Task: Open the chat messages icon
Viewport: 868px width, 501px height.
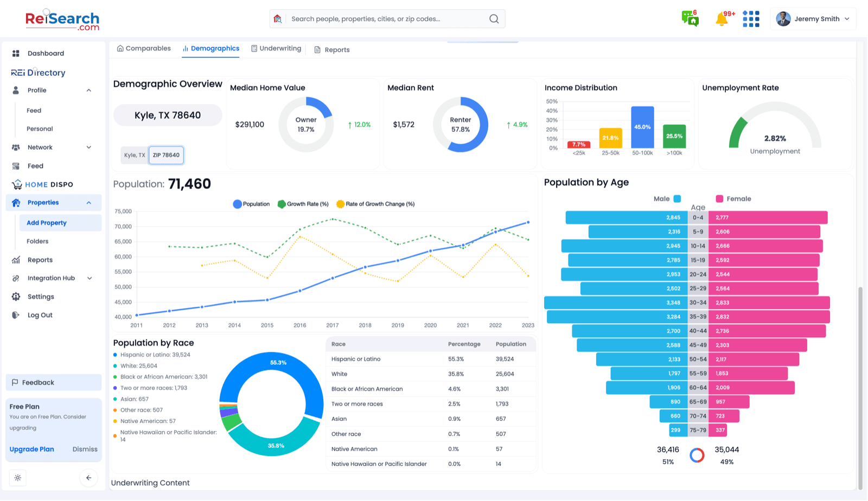Action: [x=690, y=18]
